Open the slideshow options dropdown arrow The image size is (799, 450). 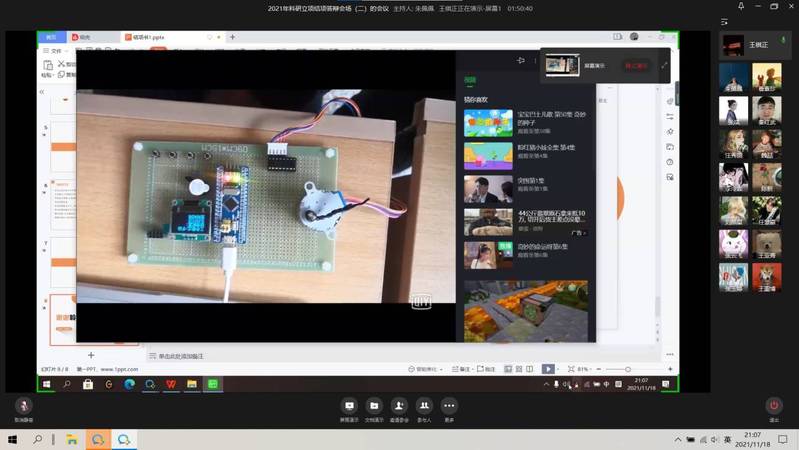point(558,369)
